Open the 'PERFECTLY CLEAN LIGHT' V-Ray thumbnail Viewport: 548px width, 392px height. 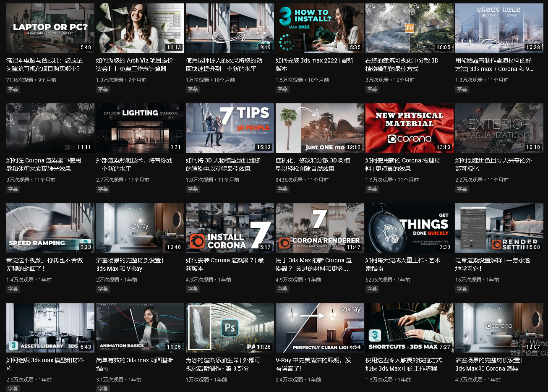319,328
